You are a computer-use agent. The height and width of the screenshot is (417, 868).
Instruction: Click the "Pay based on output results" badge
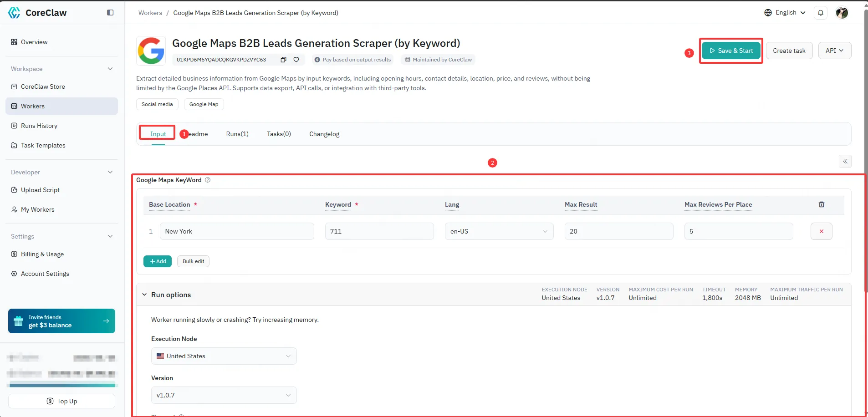pyautogui.click(x=352, y=60)
